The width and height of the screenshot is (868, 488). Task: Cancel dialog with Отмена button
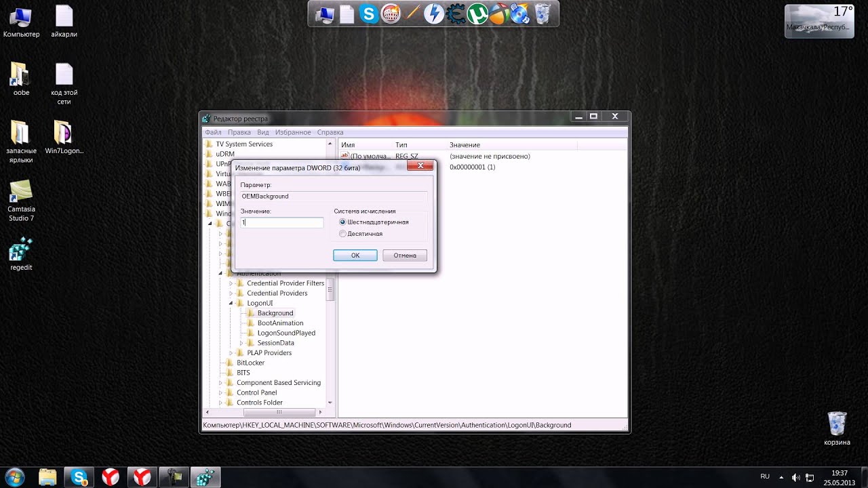pyautogui.click(x=405, y=256)
